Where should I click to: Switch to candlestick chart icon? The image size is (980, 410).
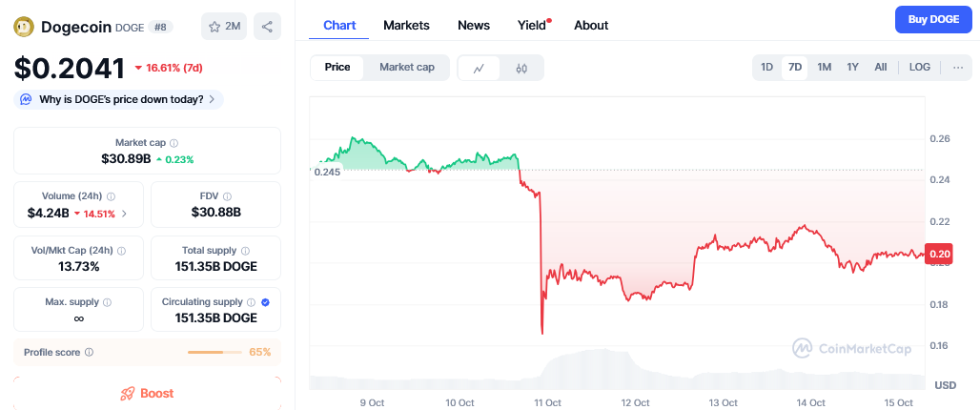point(521,68)
